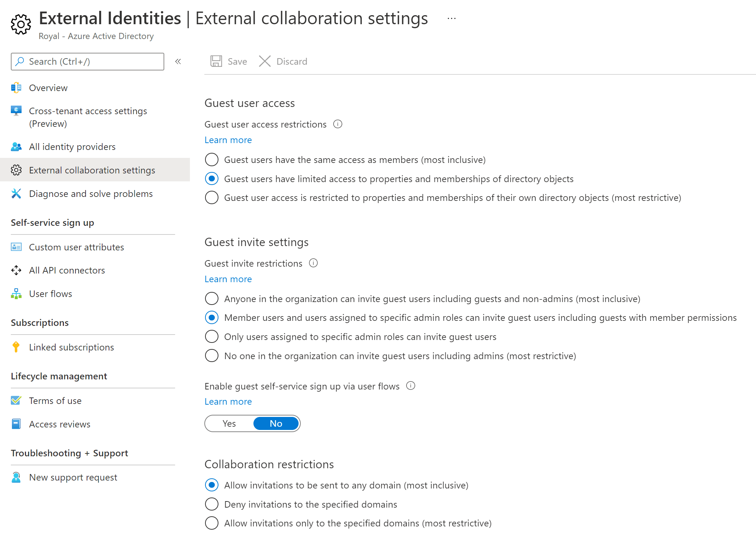Switch to the Overview page
Image resolution: width=756 pixels, height=547 pixels.
[48, 88]
